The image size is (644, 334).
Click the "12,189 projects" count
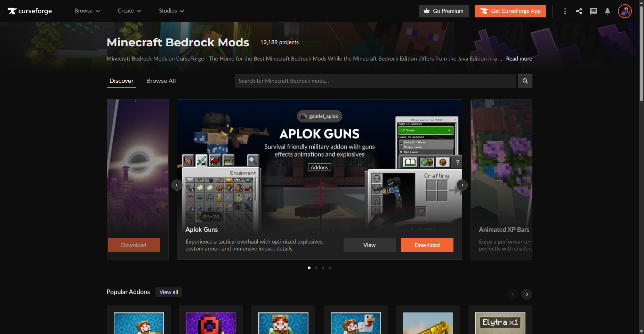click(280, 42)
